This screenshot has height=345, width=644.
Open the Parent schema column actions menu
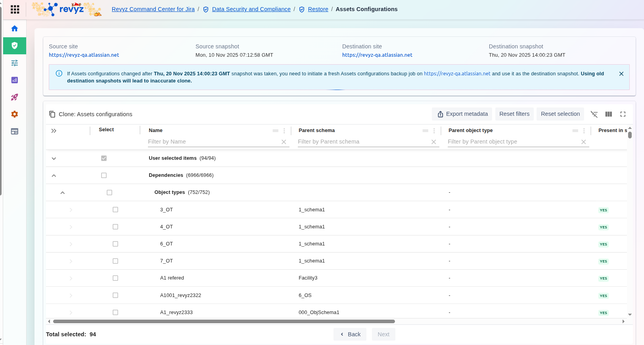[x=434, y=130]
